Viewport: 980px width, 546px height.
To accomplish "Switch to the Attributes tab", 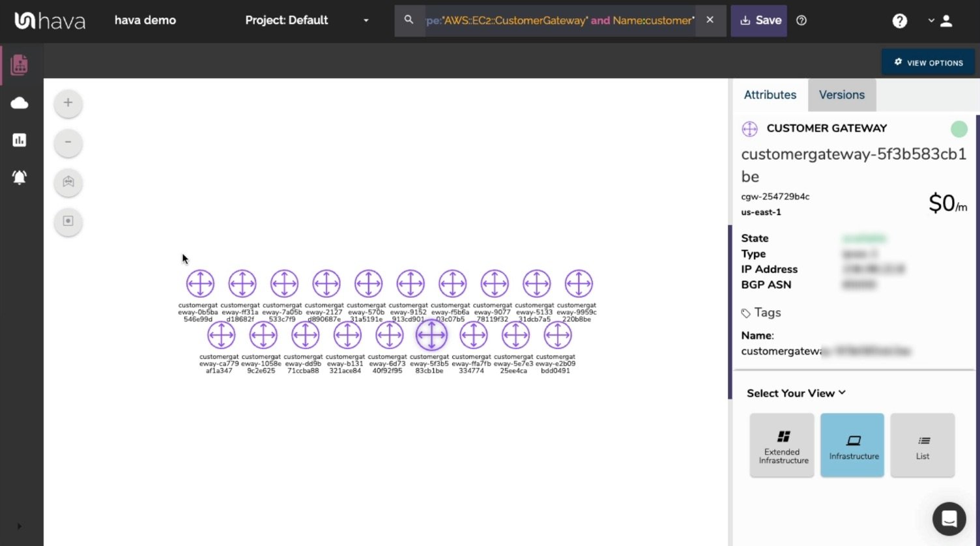I will tap(770, 95).
